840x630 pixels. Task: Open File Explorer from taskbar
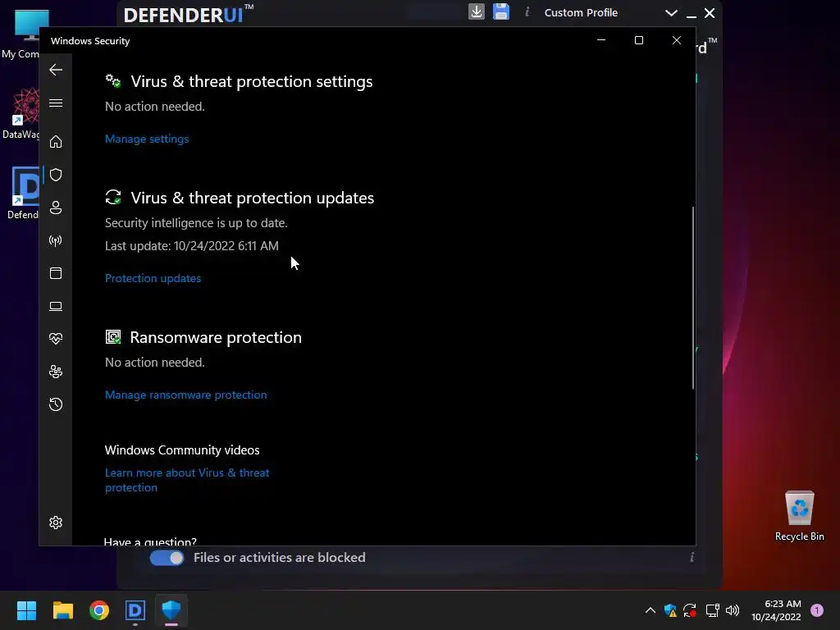62,610
